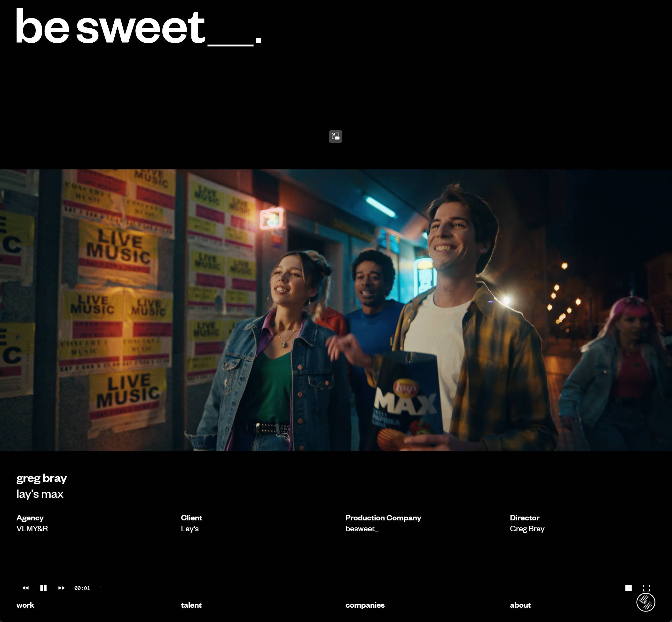
Task: Rewind the video
Action: click(25, 588)
